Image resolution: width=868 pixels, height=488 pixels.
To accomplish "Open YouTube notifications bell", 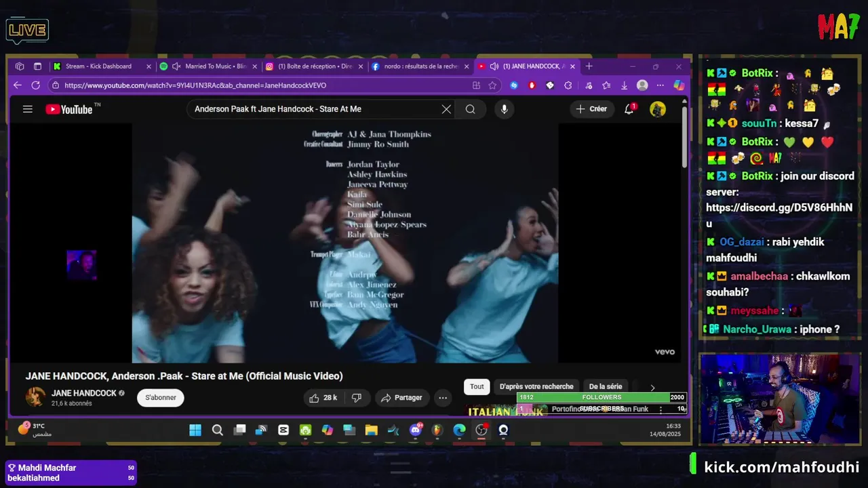I will [x=629, y=109].
